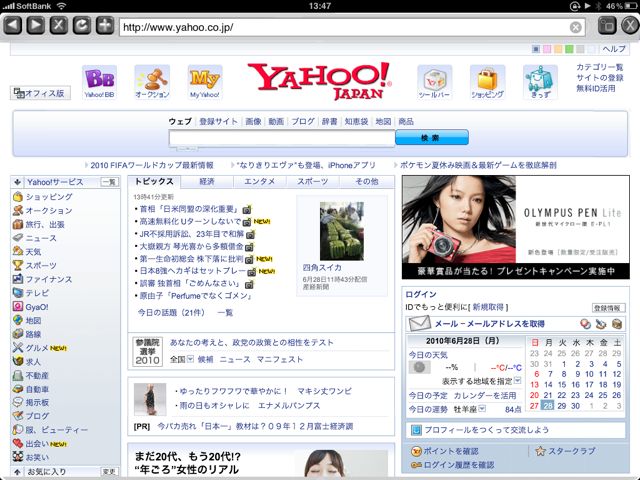Click the browser URL address field

click(344, 27)
